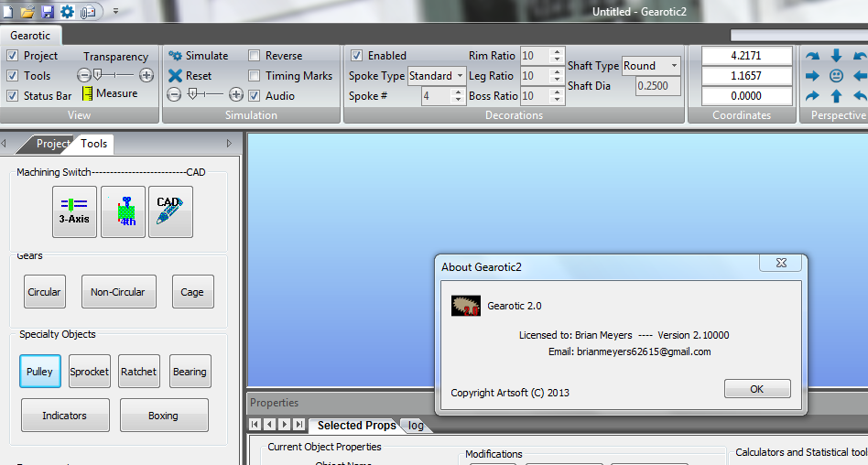Open file with the folder icon
The height and width of the screenshot is (465, 868).
pos(27,12)
